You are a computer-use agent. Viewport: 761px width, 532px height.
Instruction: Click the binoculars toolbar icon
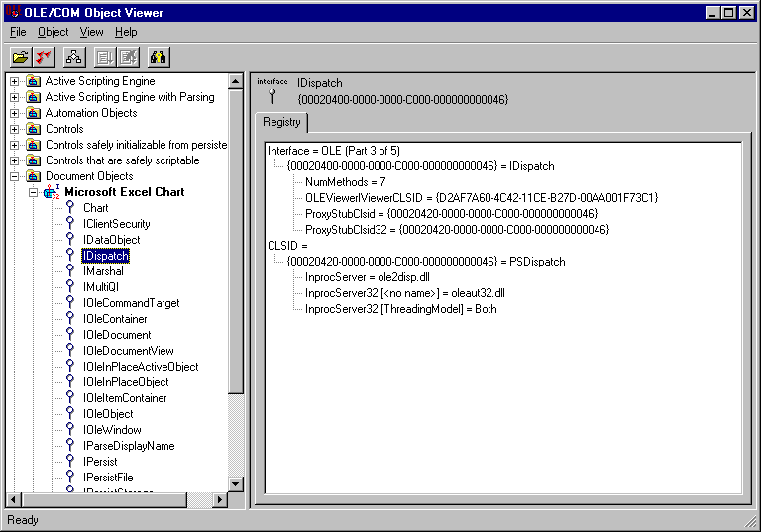159,56
